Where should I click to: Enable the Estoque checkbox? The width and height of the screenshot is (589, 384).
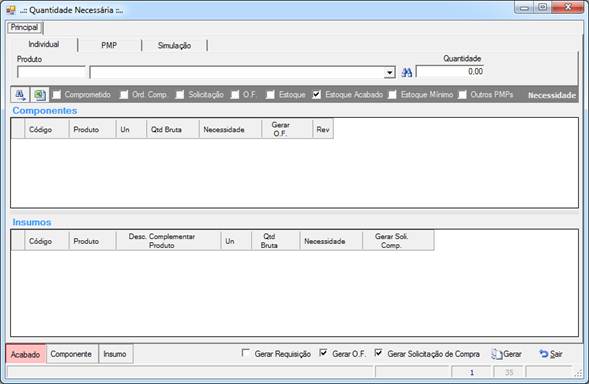point(270,95)
